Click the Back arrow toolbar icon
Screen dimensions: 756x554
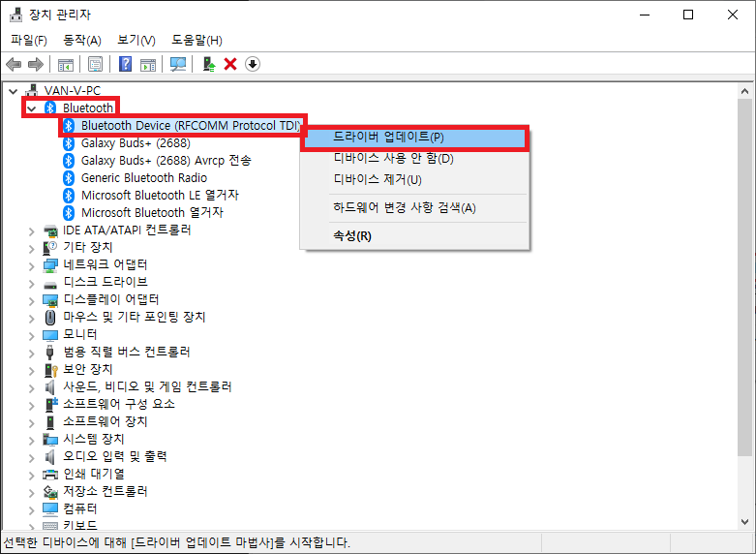tap(14, 64)
